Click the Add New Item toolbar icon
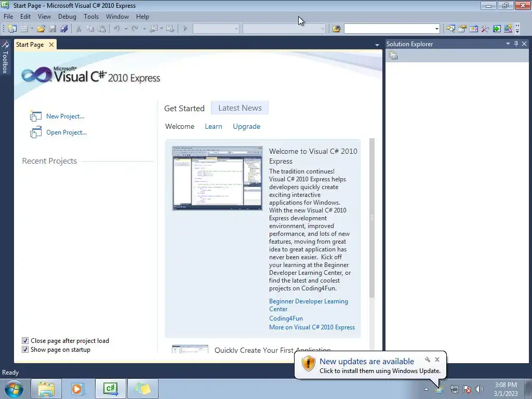 pos(24,29)
